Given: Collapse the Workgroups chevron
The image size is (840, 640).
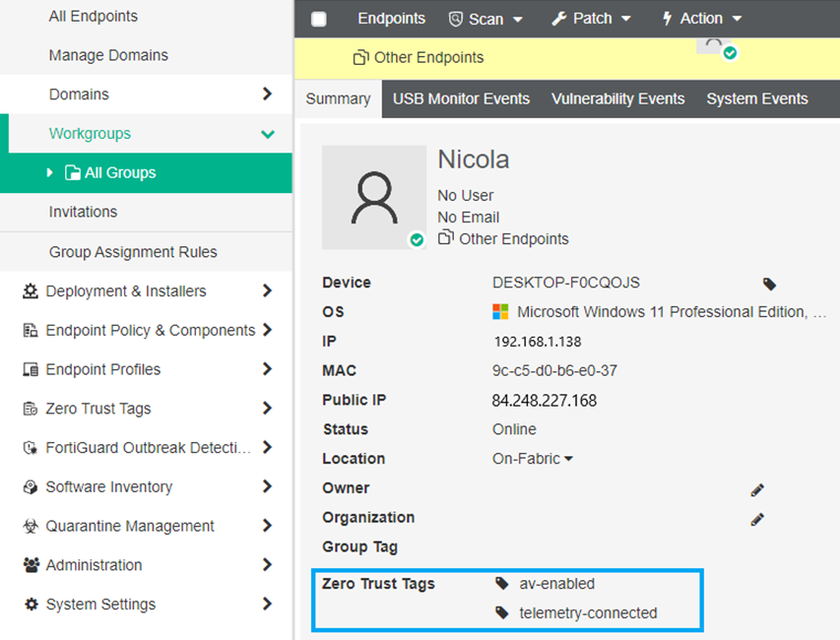Looking at the screenshot, I should [267, 134].
